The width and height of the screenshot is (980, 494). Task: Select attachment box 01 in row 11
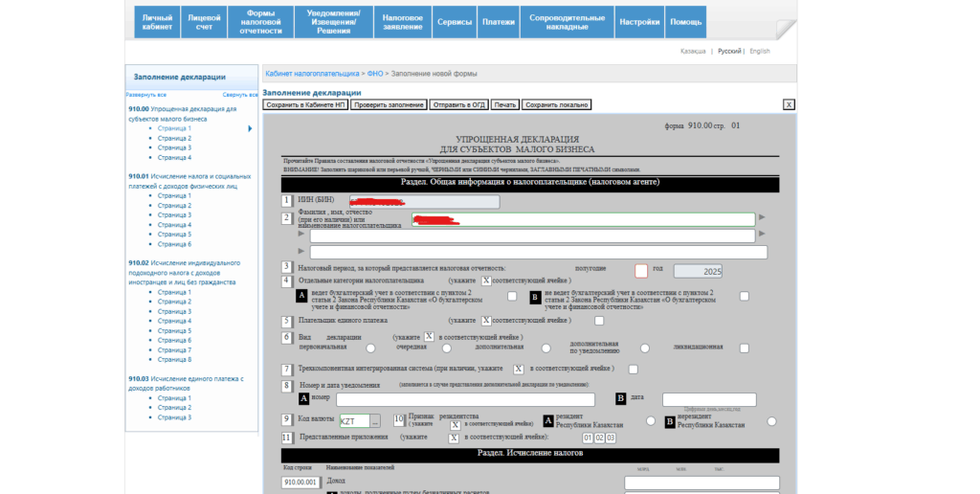pyautogui.click(x=589, y=438)
